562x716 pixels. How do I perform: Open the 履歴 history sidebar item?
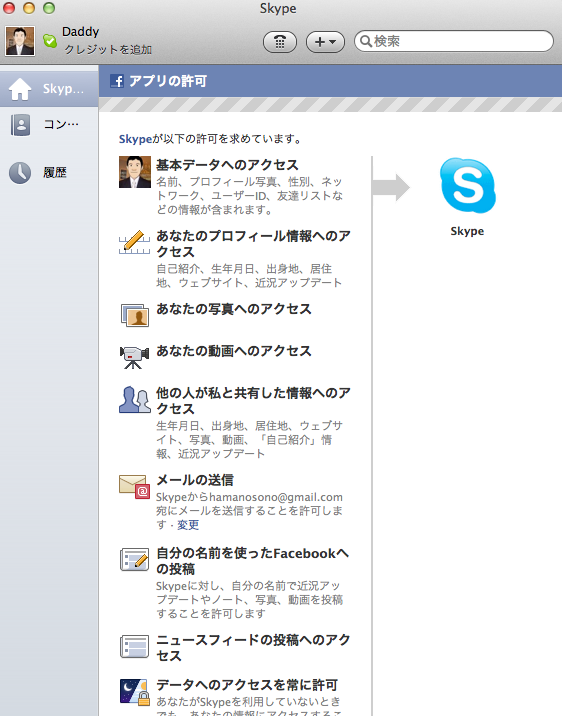(49, 173)
